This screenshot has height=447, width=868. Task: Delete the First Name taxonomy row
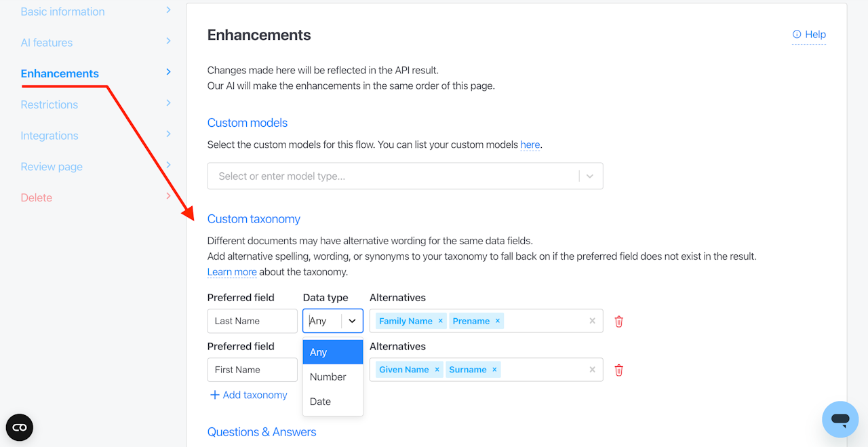coord(618,370)
